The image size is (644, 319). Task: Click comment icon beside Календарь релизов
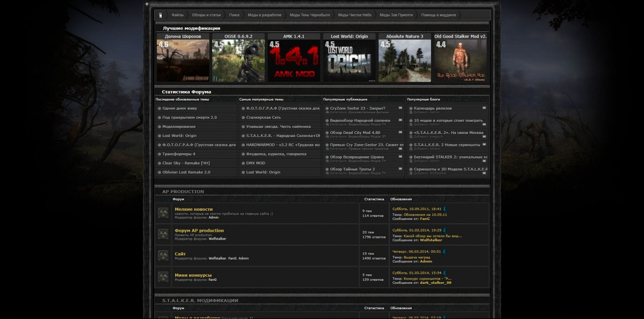484,108
